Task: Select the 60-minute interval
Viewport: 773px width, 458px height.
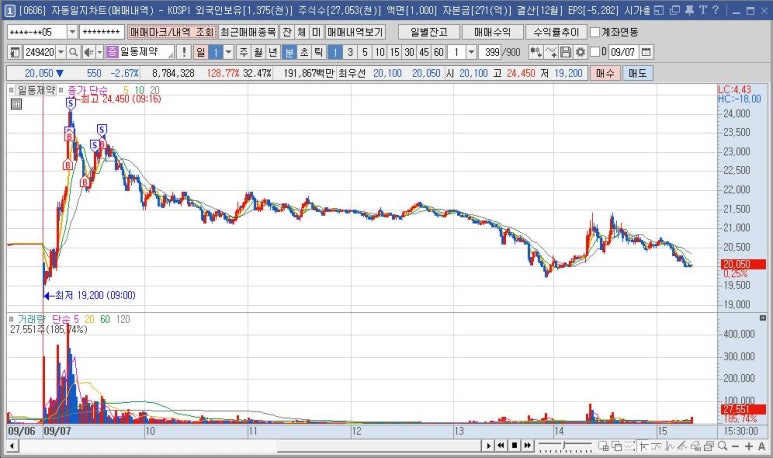Action: click(438, 52)
